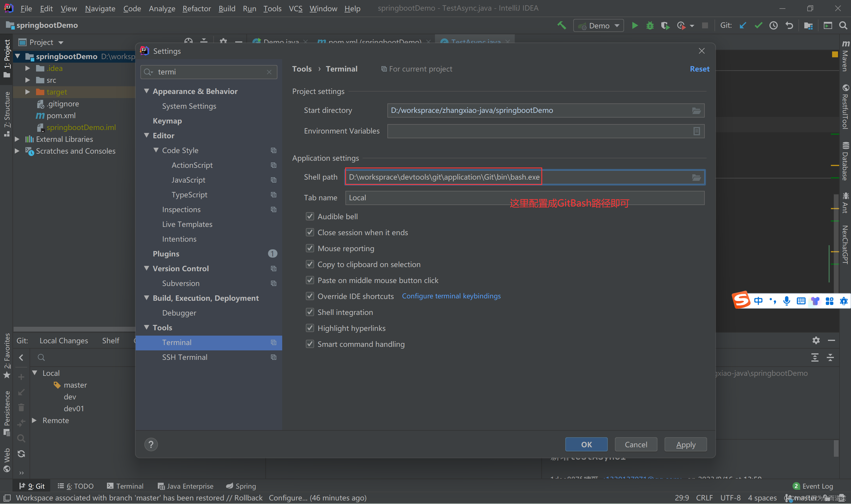Screen dimensions: 851x504
Task: Collapse Version Control settings group
Action: (x=147, y=268)
